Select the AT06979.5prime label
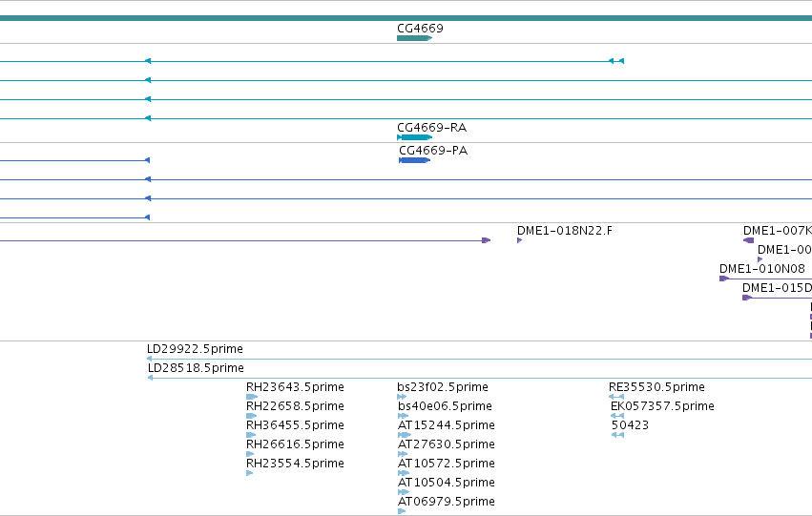Image resolution: width=812 pixels, height=516 pixels. [447, 502]
